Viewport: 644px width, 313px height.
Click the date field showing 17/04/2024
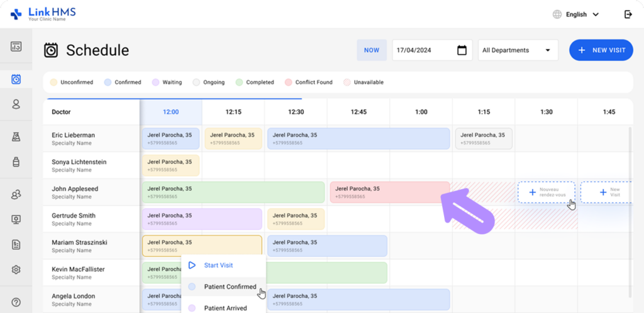(432, 50)
